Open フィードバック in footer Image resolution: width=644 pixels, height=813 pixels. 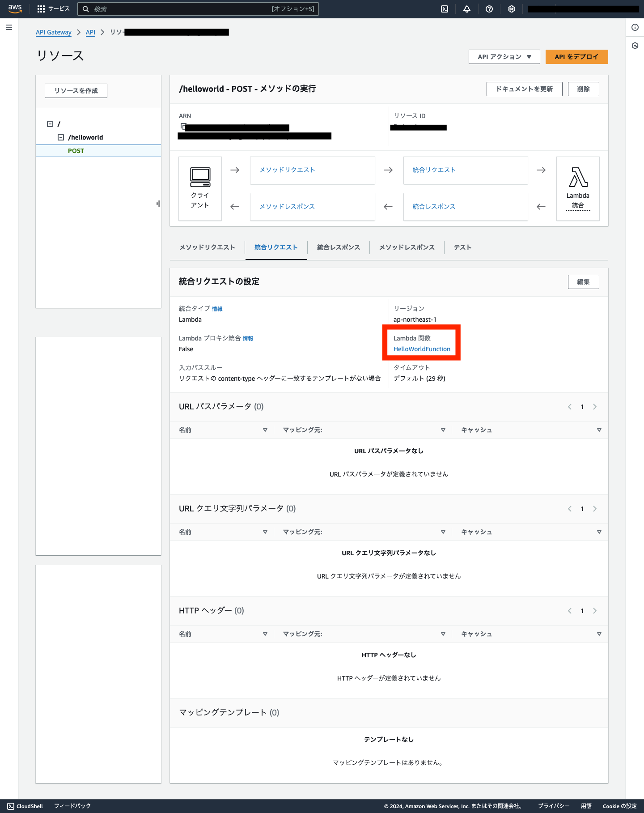[x=72, y=806]
